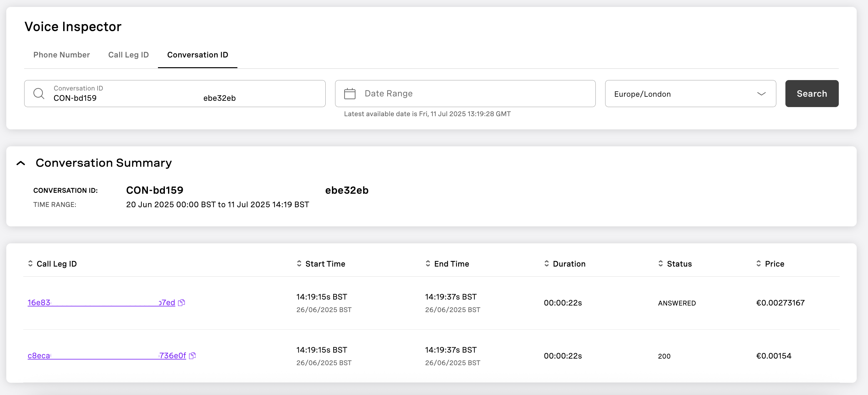Copy the 16e83 call leg ID
The image size is (868, 395).
tap(181, 302)
